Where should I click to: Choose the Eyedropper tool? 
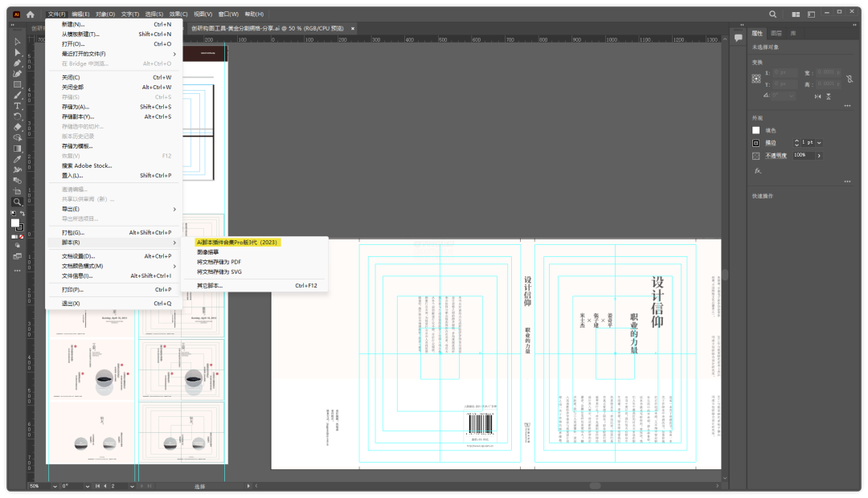(x=18, y=159)
